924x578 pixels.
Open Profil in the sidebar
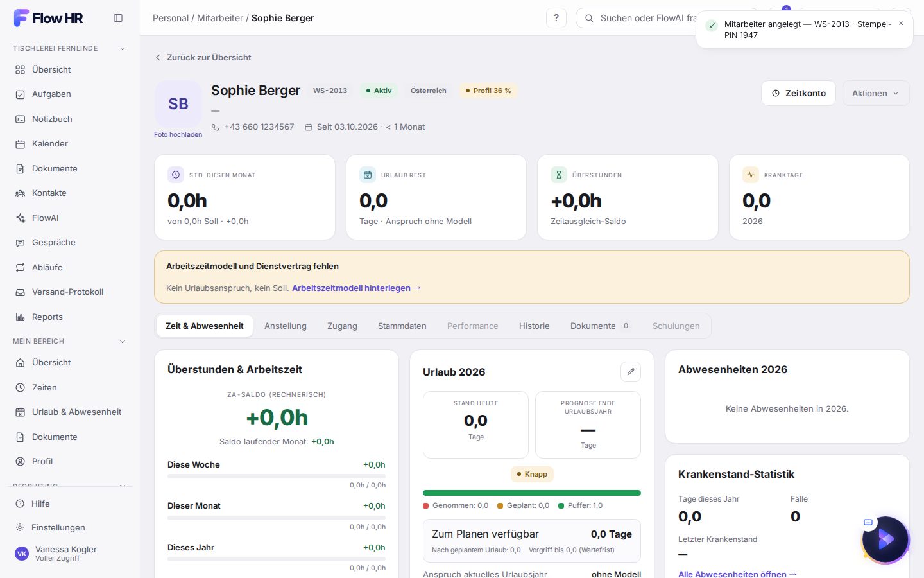(x=70, y=462)
